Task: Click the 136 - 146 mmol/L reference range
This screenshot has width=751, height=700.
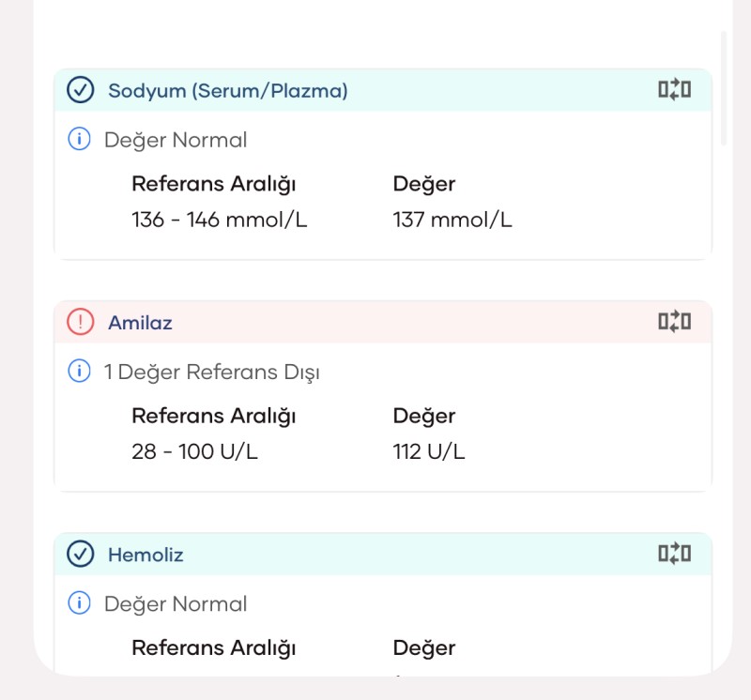Action: pyautogui.click(x=220, y=221)
